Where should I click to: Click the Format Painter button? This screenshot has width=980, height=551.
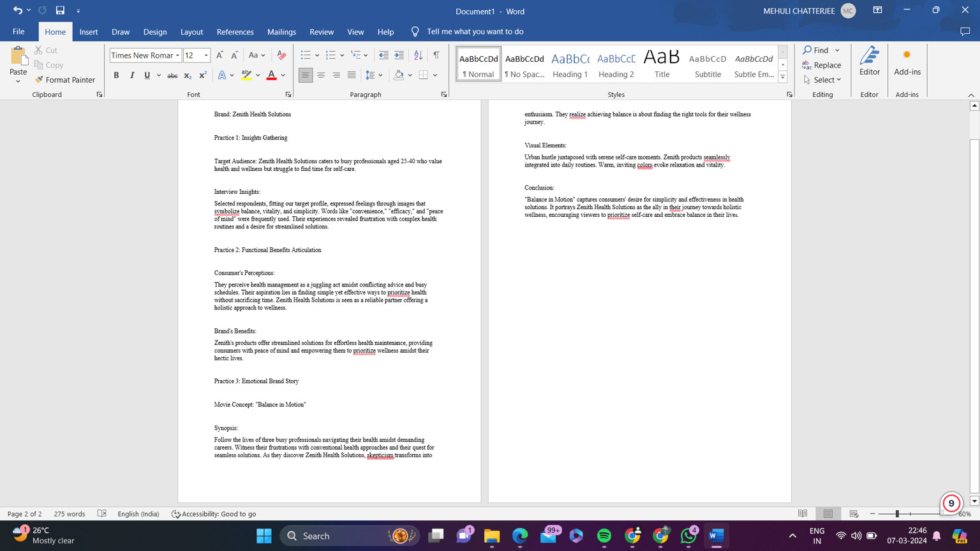click(64, 80)
